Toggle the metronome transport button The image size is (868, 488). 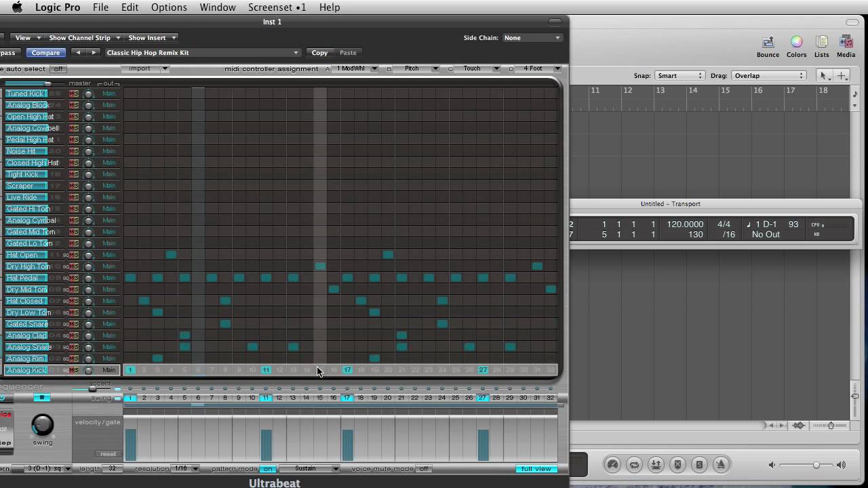(x=721, y=464)
